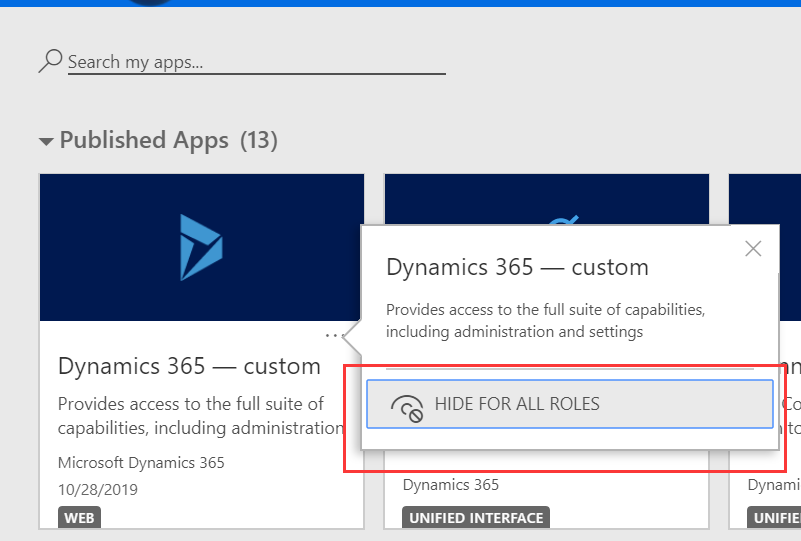
Task: Click the Dynamics 365 publisher on second card
Action: click(451, 484)
